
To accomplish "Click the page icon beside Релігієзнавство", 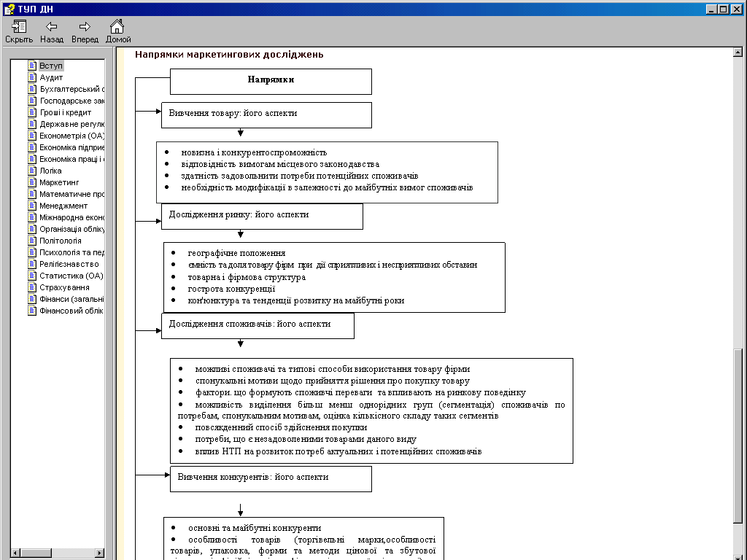I will point(32,264).
